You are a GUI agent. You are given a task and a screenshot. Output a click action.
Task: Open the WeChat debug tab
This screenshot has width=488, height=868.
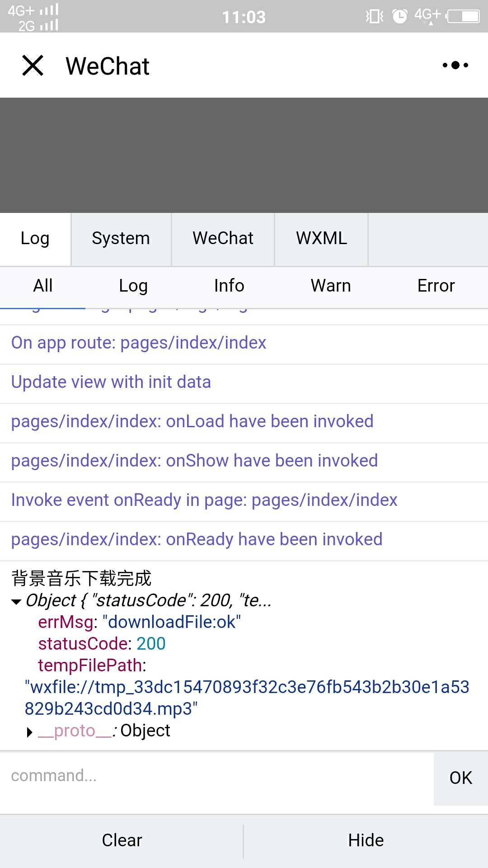click(223, 239)
